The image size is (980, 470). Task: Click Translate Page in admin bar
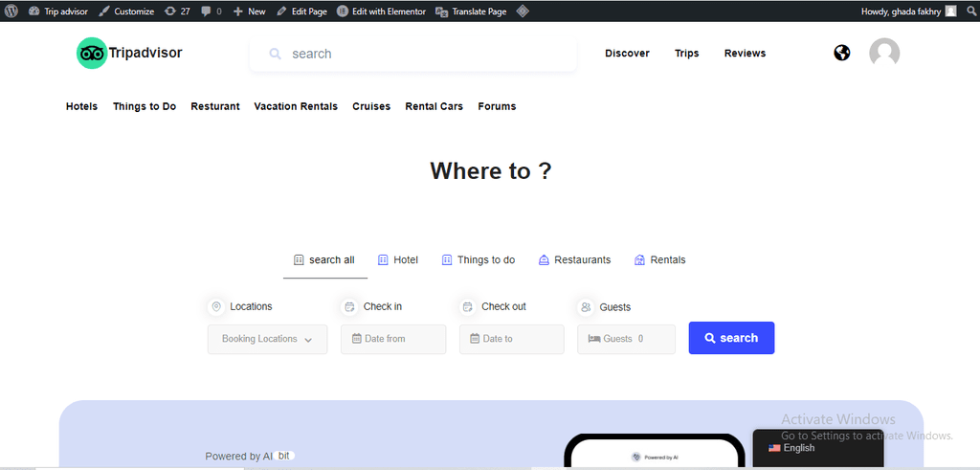pos(471,11)
